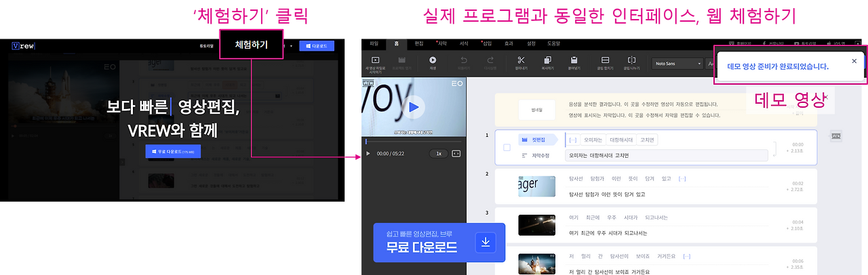Select clip 2 thumbnail showing 'ager'
The image size is (868, 275).
point(536,186)
